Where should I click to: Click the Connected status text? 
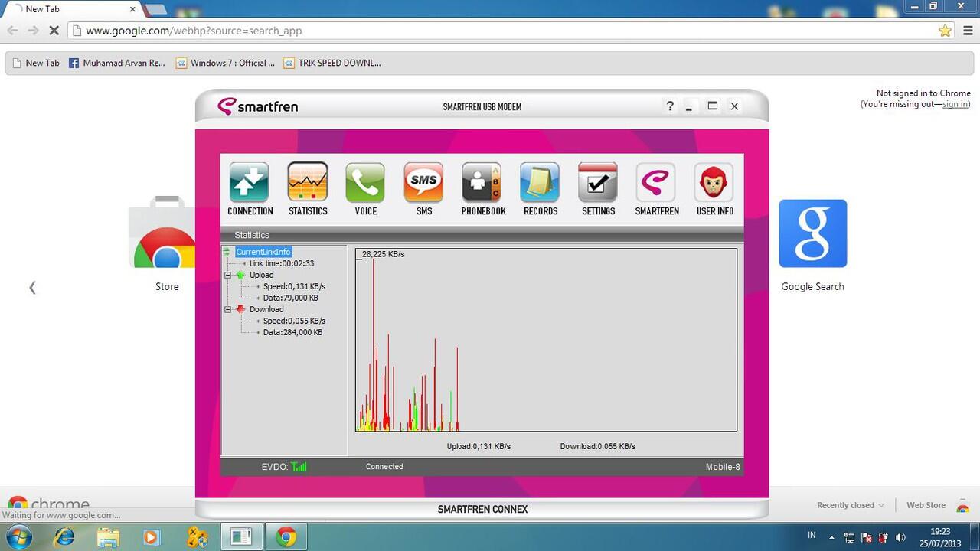coord(384,466)
